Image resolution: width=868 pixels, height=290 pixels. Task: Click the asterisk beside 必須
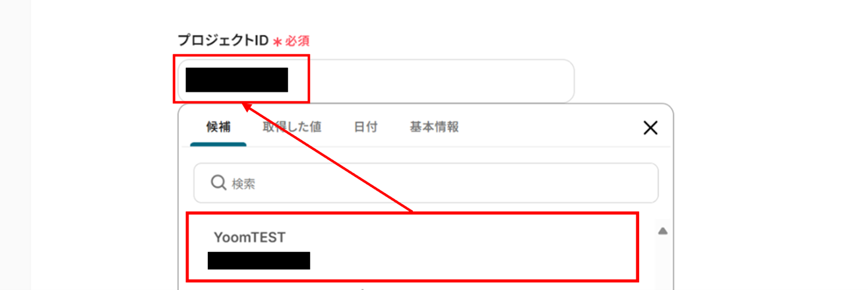click(277, 42)
